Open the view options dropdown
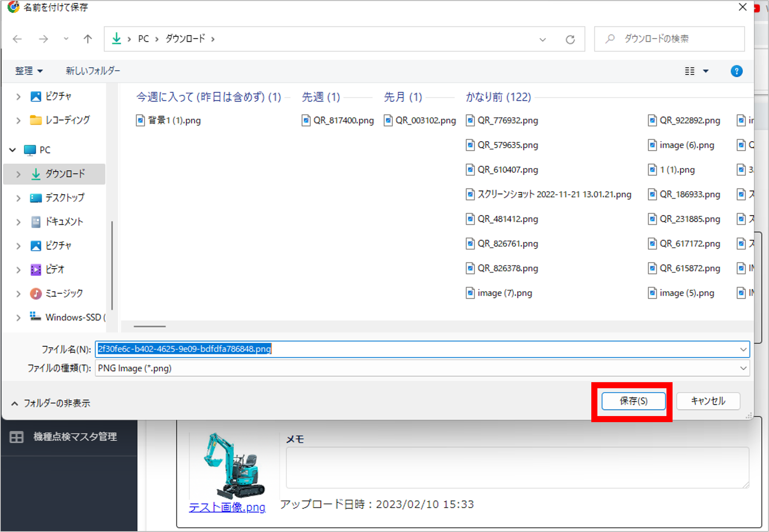 pos(706,71)
